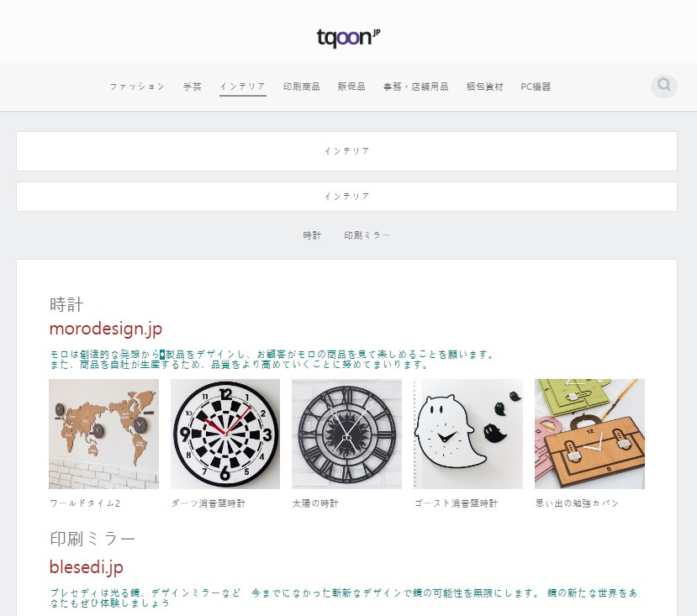Click the tqoon JP logo
The image size is (697, 616).
(348, 38)
